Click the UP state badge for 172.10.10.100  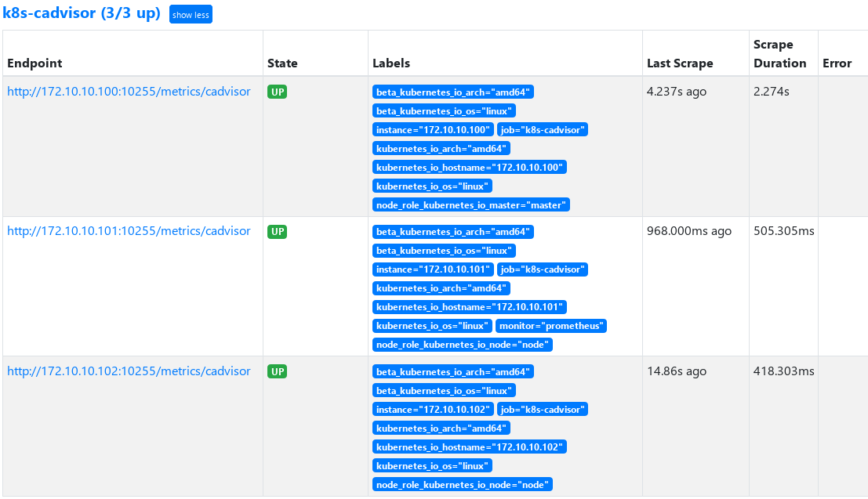click(278, 92)
